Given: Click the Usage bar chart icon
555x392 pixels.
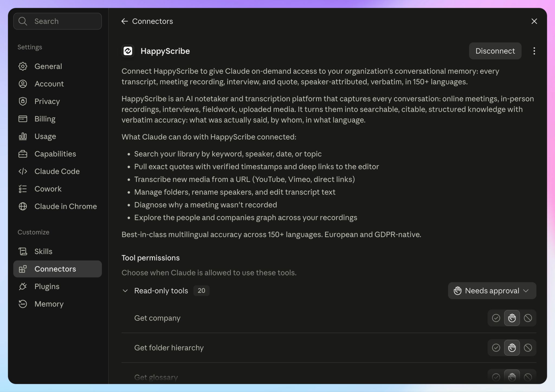Looking at the screenshot, I should (23, 136).
